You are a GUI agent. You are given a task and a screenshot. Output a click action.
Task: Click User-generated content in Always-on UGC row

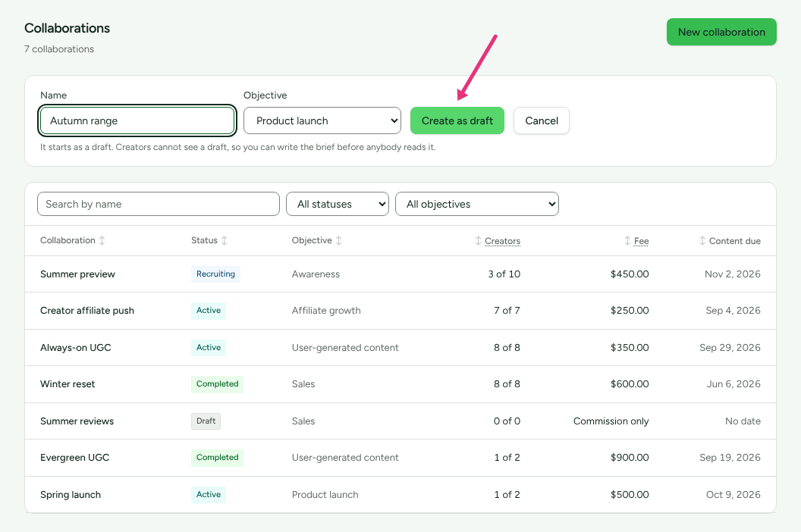pos(345,348)
